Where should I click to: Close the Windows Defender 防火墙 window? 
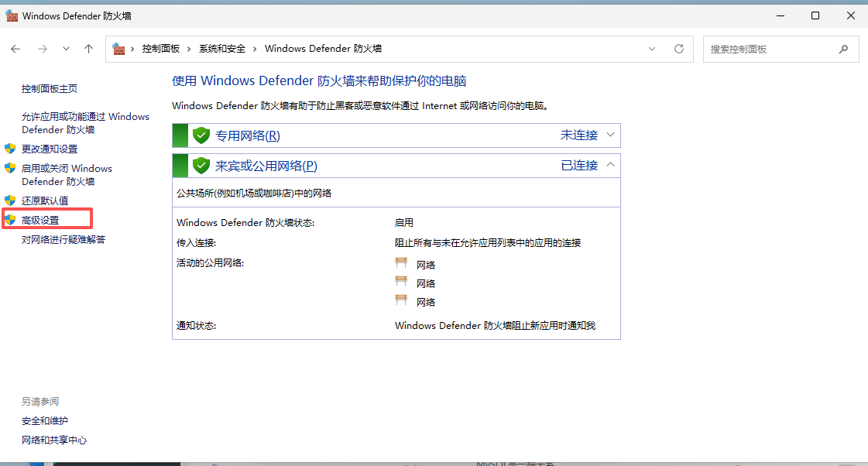coord(851,15)
